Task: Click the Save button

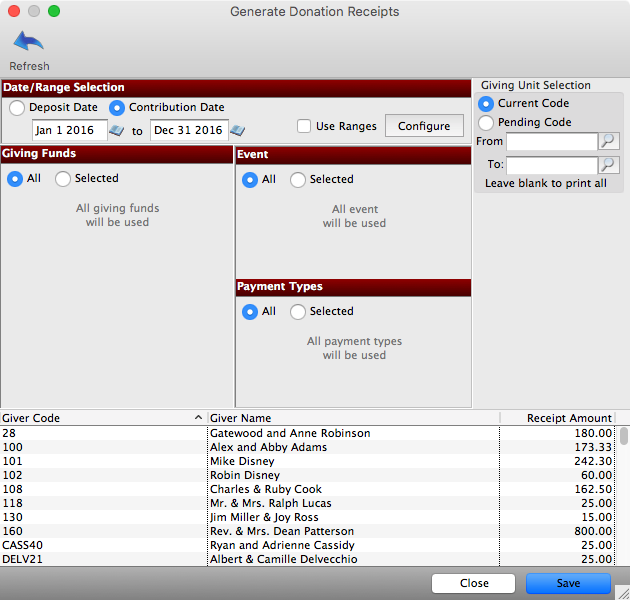Action: [x=568, y=583]
